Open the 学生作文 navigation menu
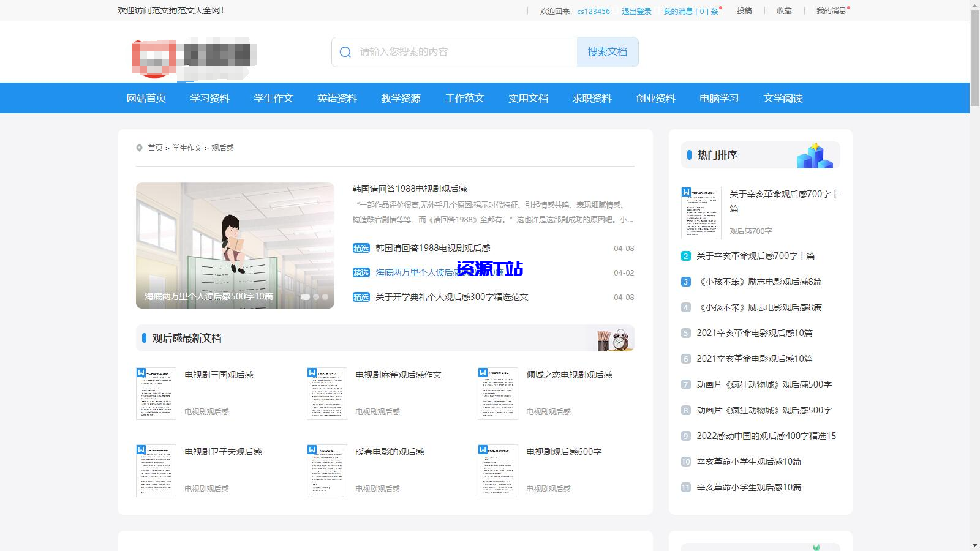The height and width of the screenshot is (551, 980). [273, 98]
